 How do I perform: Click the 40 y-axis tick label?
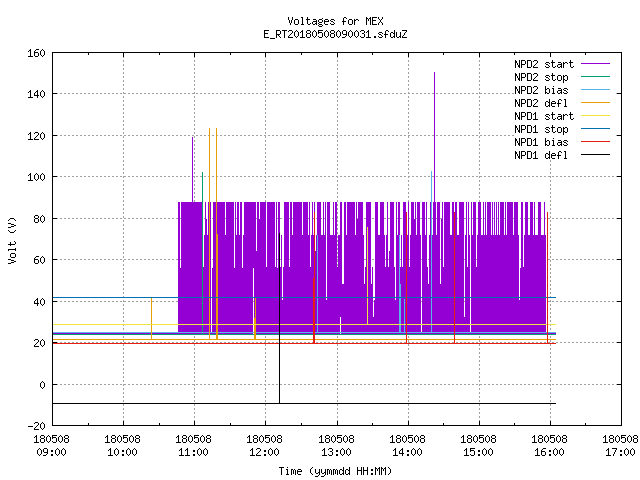click(x=39, y=302)
